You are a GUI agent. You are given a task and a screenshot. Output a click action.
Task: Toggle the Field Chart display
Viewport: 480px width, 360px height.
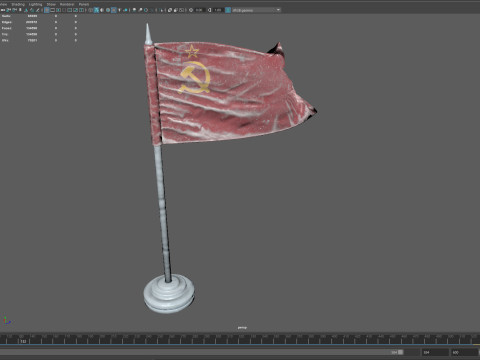(x=70, y=10)
